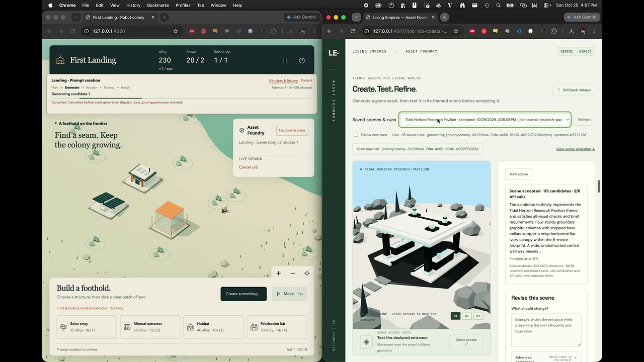Zoom in on the colony map
Screen dimensions: 644x362
click(278, 273)
